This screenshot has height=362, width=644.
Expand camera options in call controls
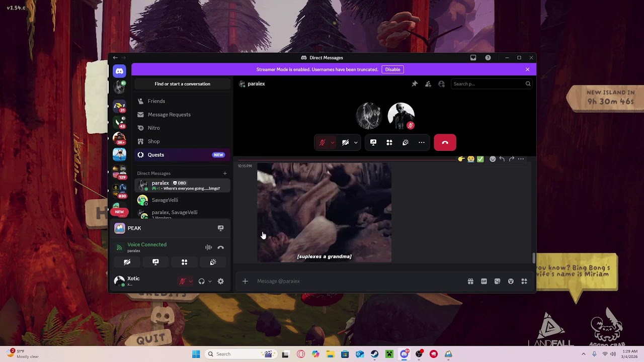356,143
